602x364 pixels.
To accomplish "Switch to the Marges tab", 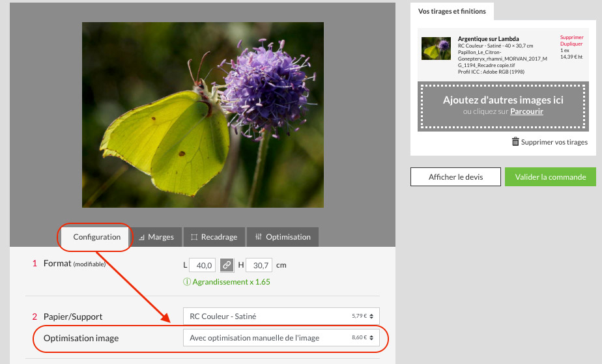I will tap(156, 237).
